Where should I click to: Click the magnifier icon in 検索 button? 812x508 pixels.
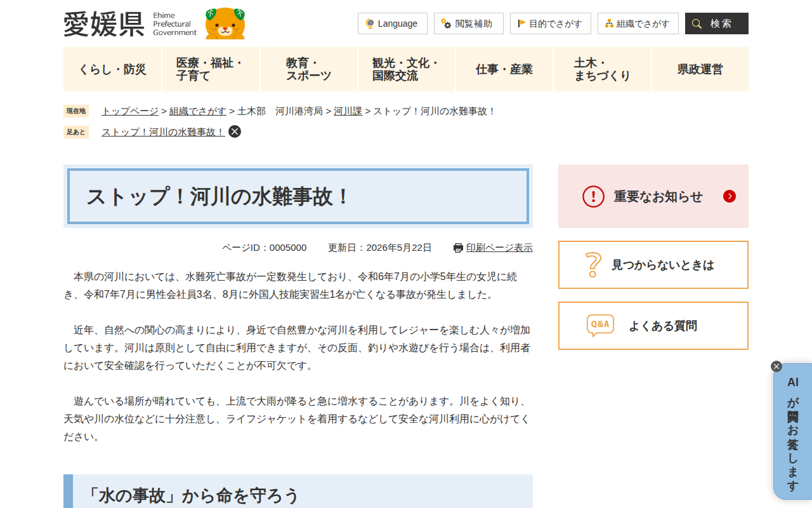[697, 23]
